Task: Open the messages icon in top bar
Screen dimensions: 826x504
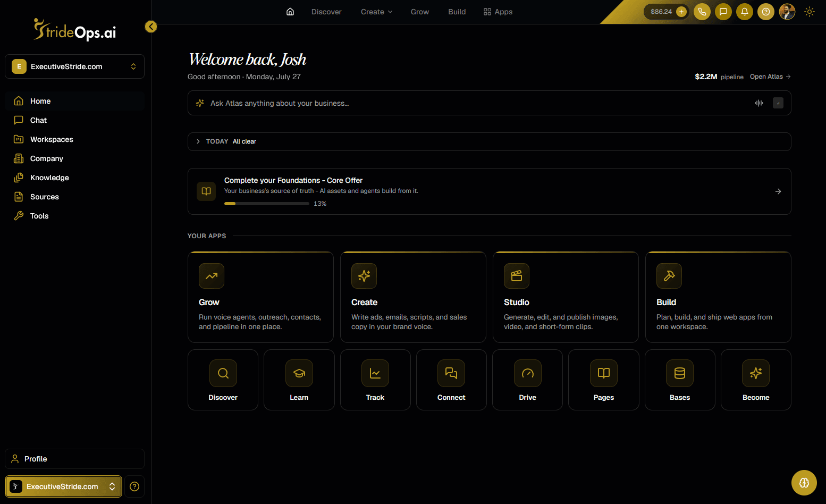Action: tap(723, 12)
